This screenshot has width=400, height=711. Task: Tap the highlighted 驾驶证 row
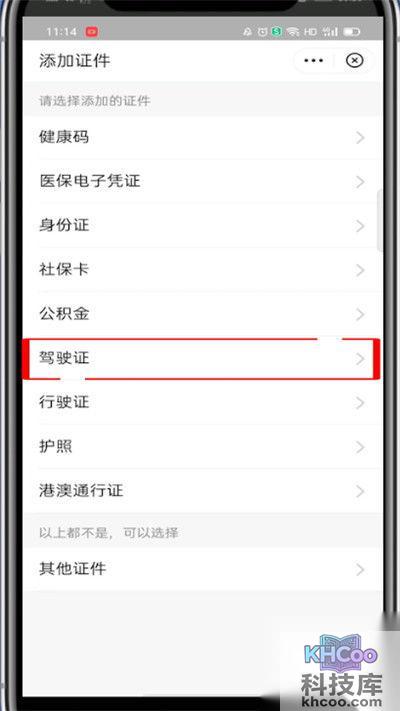[201, 359]
